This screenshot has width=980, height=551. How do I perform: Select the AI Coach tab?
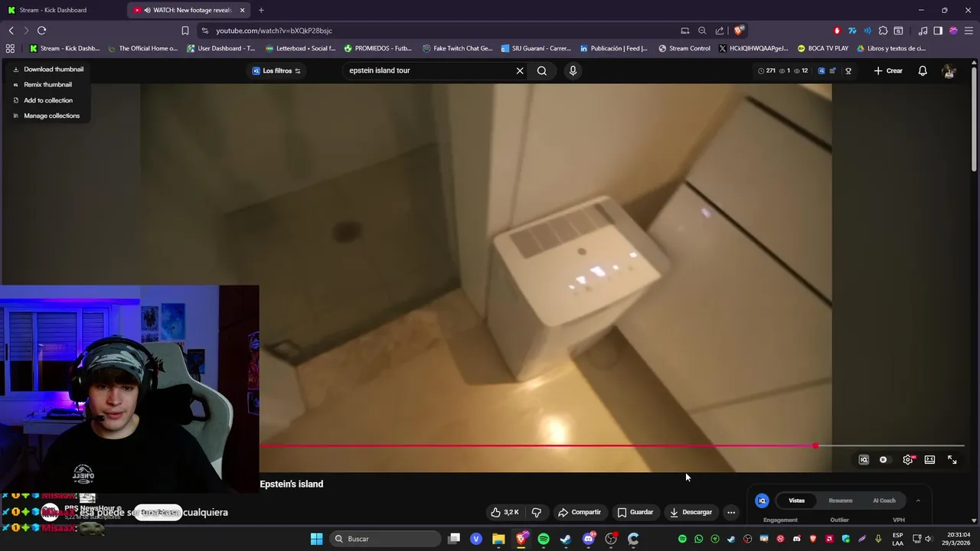click(884, 500)
